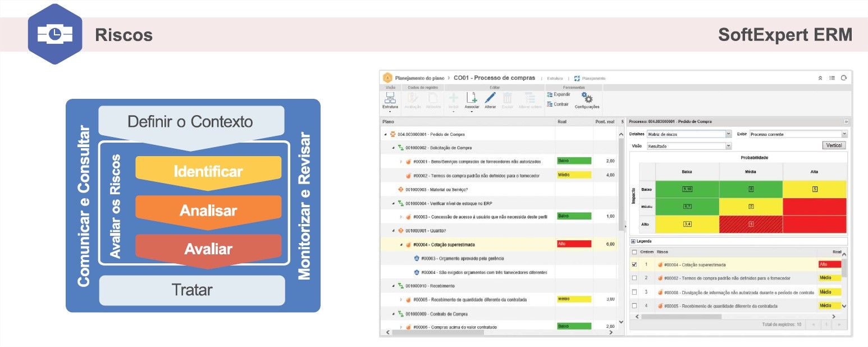This screenshot has width=868, height=347.
Task: Open the Estrutura breadcrumb tab
Action: coord(555,79)
